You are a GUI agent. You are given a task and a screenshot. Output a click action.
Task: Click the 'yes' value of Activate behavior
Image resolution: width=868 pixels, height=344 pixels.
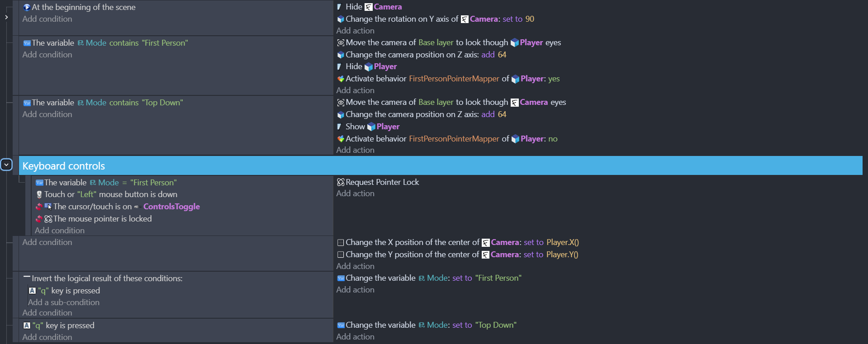[x=554, y=79]
